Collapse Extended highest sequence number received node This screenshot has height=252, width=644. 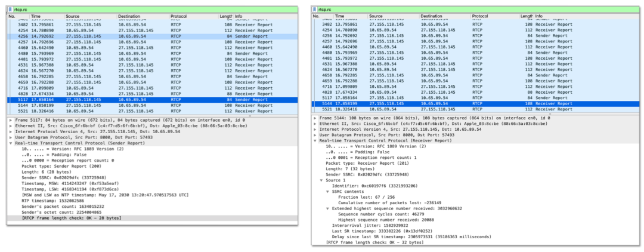pyautogui.click(x=328, y=208)
